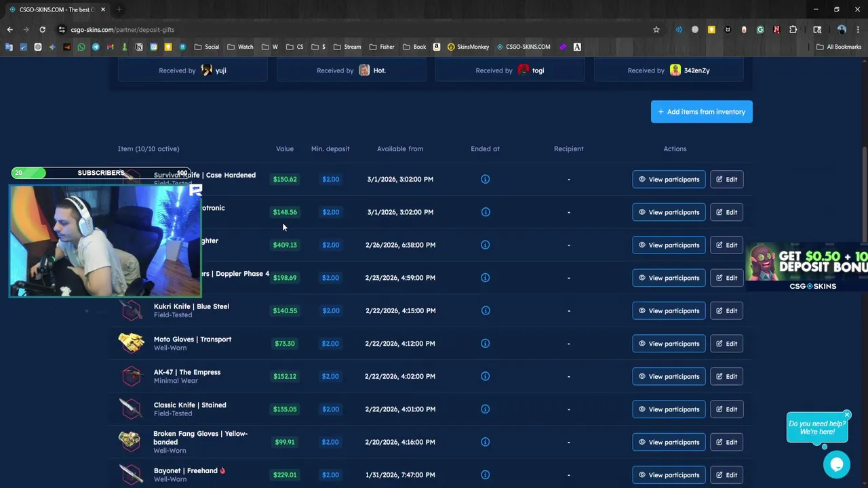Click info icon in AK-47 The Empress row
Screen dimensions: 868x488
click(x=485, y=376)
